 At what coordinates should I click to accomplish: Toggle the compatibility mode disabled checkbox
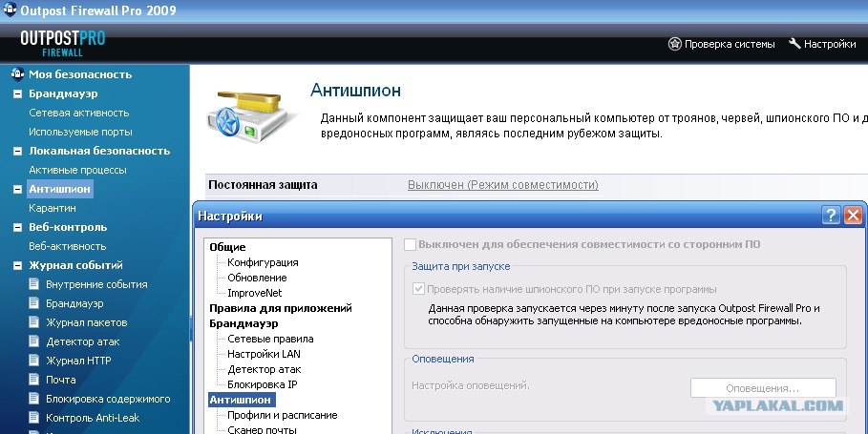(x=410, y=244)
